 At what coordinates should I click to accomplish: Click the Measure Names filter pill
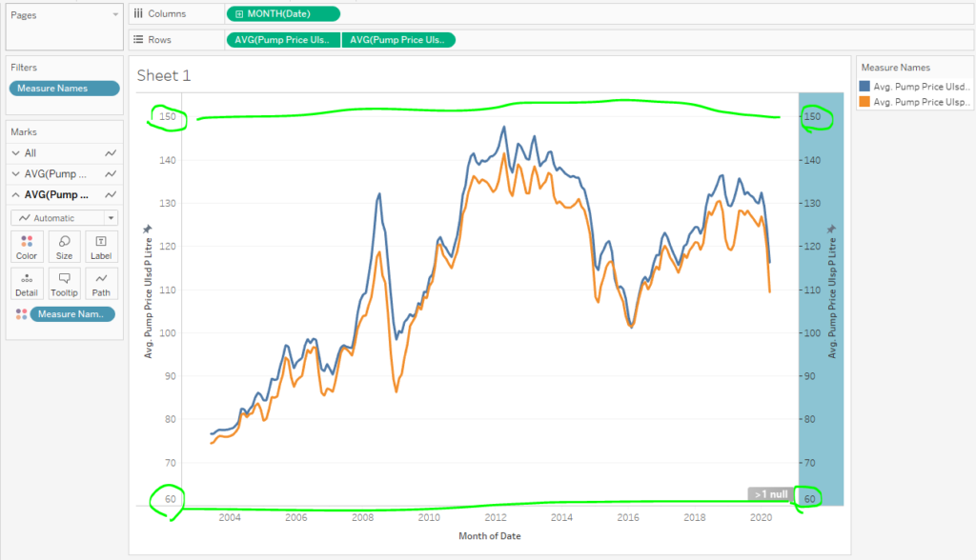(x=64, y=89)
